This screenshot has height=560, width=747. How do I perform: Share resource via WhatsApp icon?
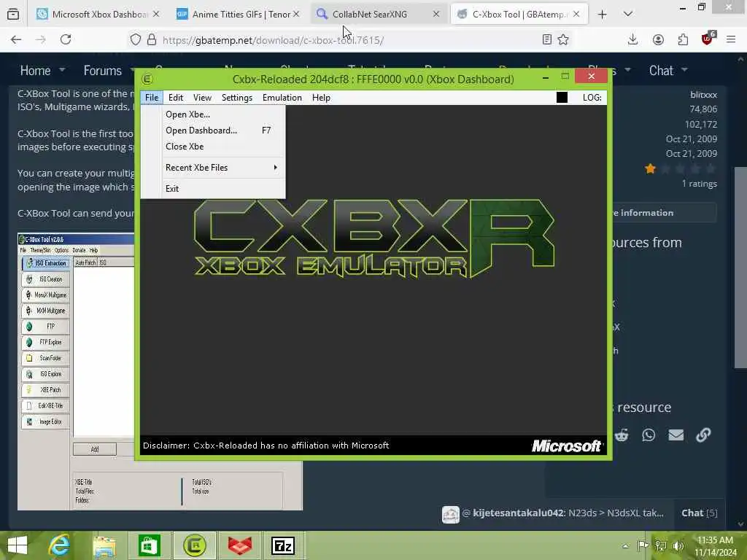pyautogui.click(x=649, y=435)
